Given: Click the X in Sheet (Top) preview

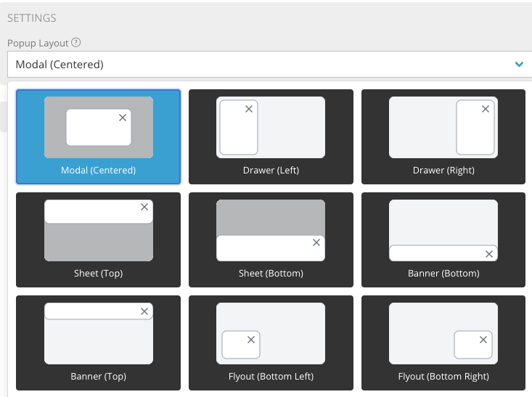Looking at the screenshot, I should coord(144,208).
